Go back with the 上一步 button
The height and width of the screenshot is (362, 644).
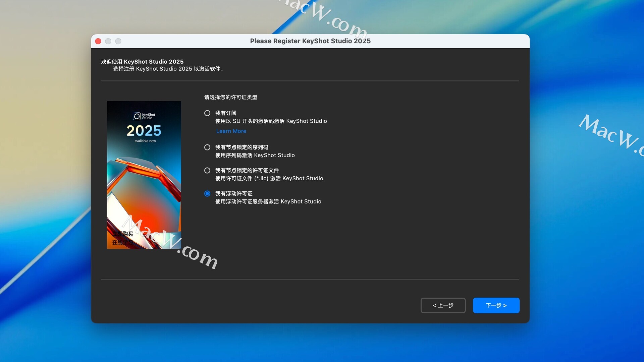(x=443, y=305)
